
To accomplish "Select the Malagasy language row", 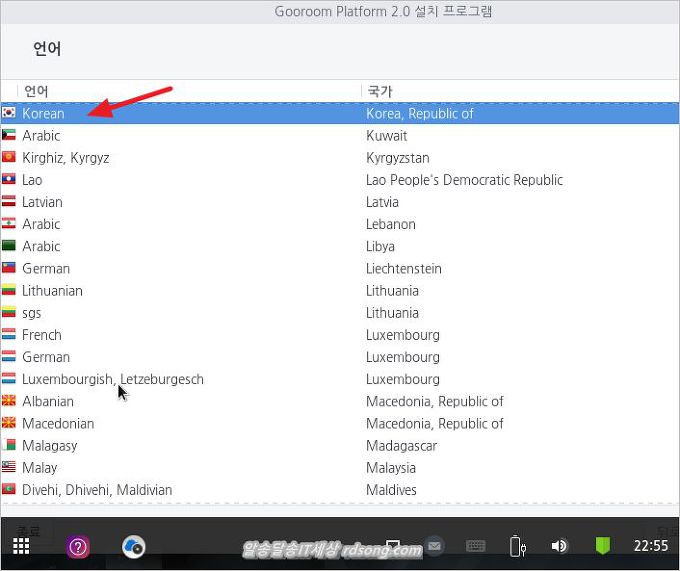I will click(50, 446).
